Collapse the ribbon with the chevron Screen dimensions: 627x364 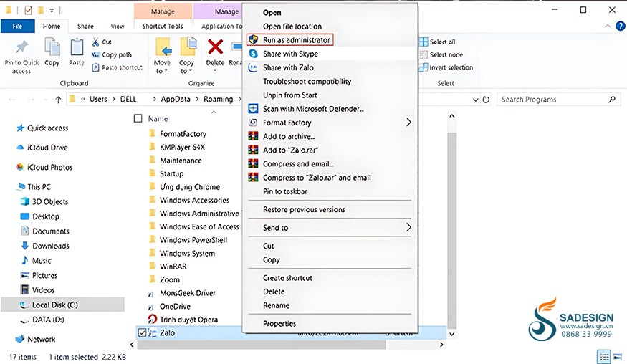[x=608, y=27]
